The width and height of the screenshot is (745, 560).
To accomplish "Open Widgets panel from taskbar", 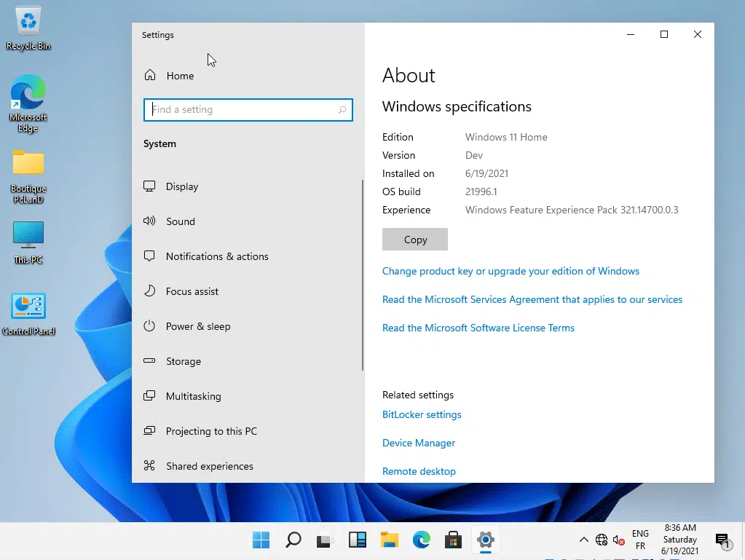I will (x=358, y=540).
